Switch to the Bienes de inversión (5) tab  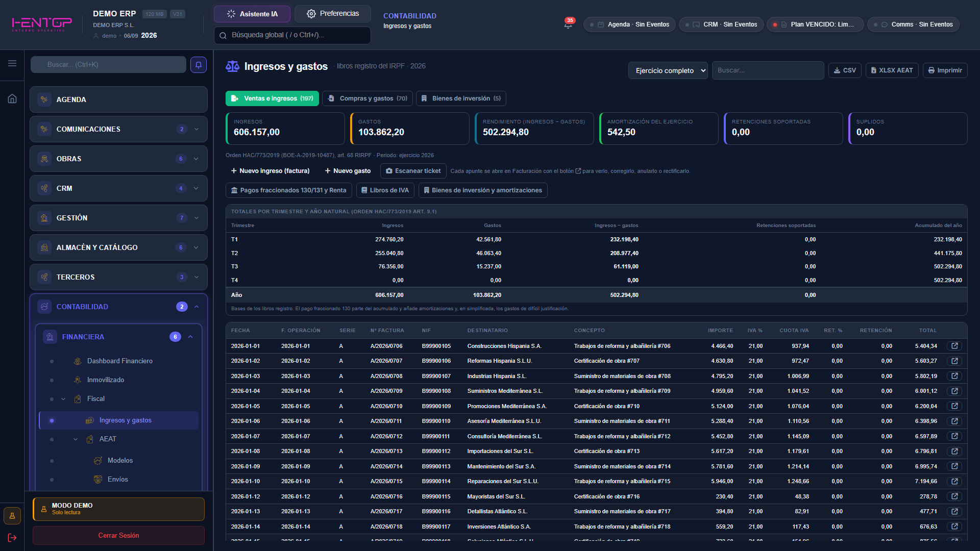pos(461,98)
